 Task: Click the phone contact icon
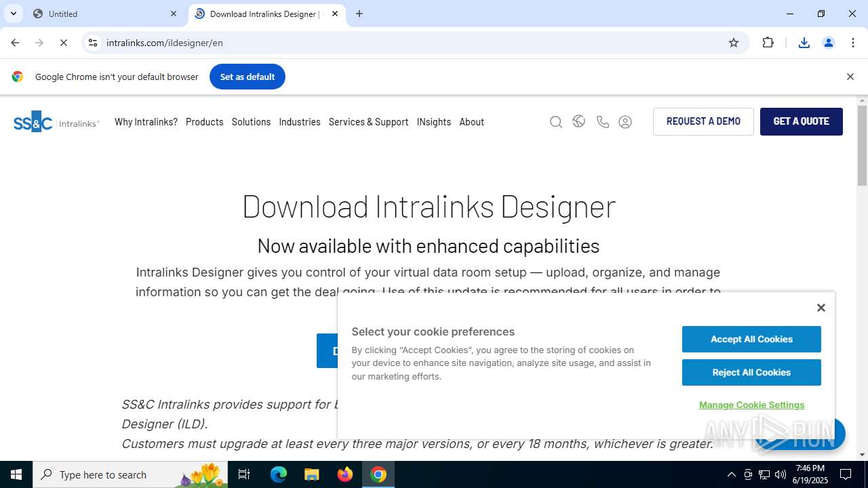[x=602, y=122]
